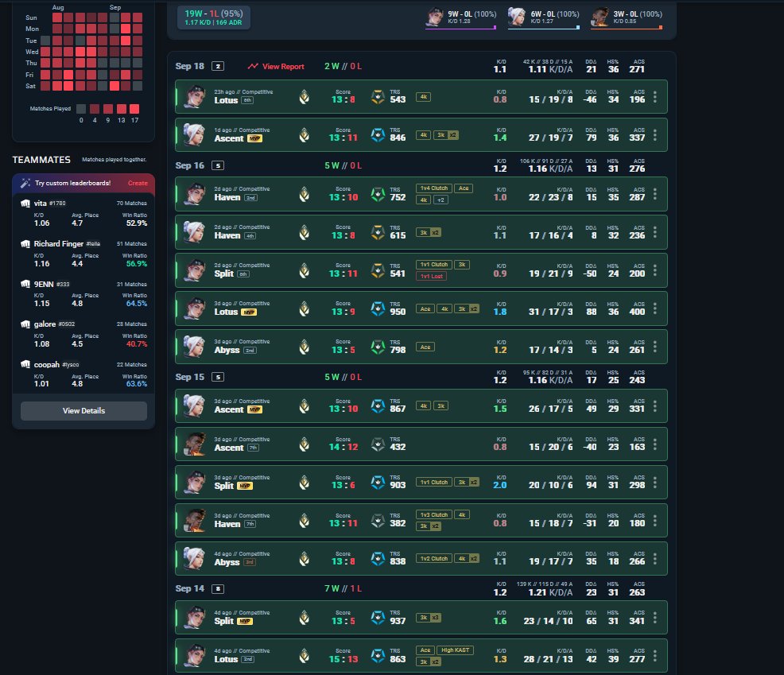The height and width of the screenshot is (675, 784).
Task: Click agent portrait on Lotus 13:8 match
Action: tap(194, 97)
